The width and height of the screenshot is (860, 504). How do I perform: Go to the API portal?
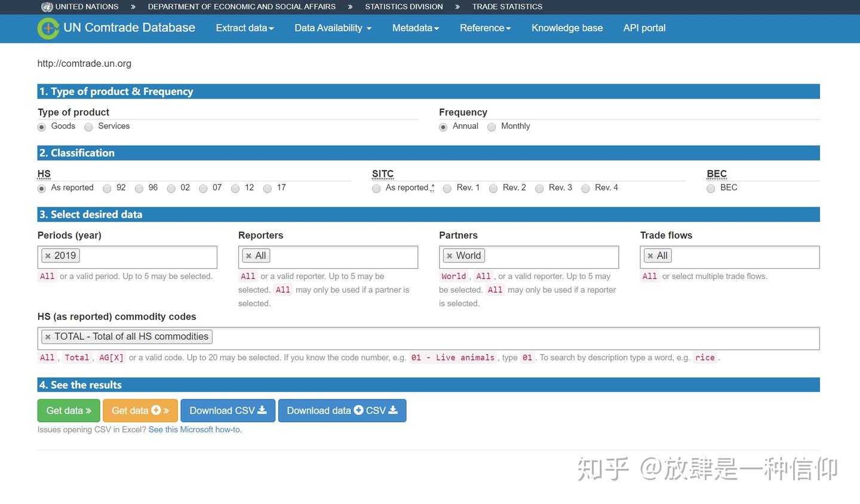click(644, 28)
